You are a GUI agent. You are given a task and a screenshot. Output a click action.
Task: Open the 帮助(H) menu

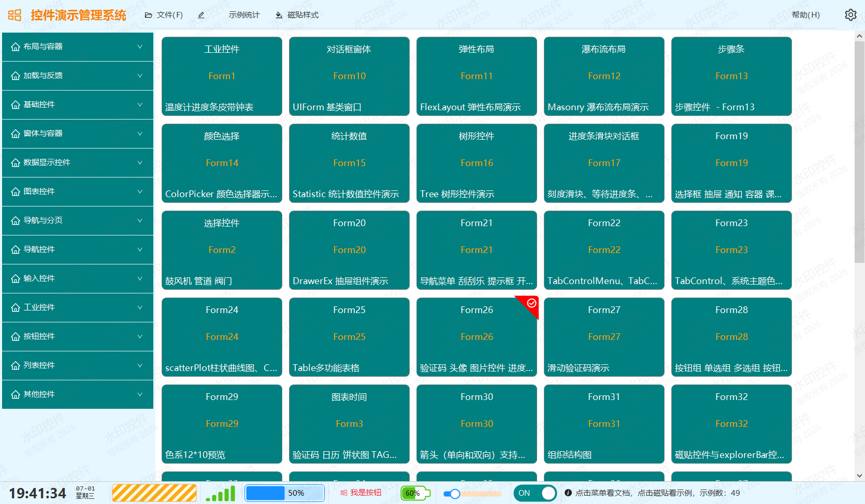point(805,15)
